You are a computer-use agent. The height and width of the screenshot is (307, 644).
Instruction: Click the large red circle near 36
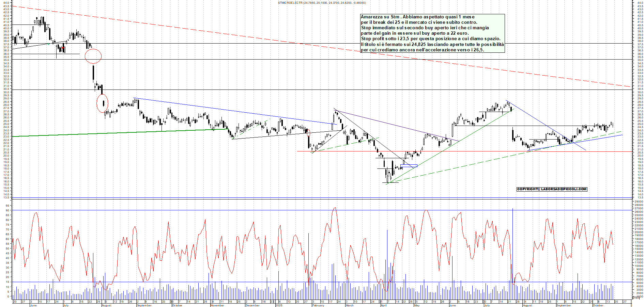click(x=93, y=56)
